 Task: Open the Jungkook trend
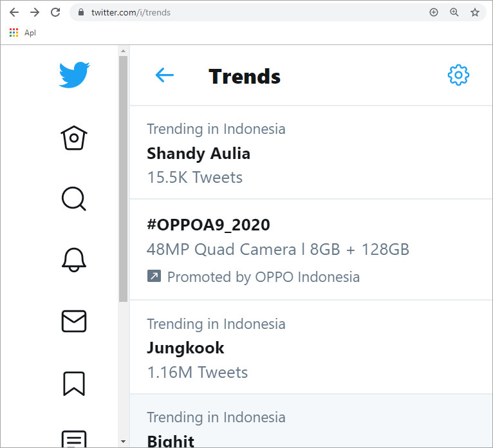[x=312, y=347]
